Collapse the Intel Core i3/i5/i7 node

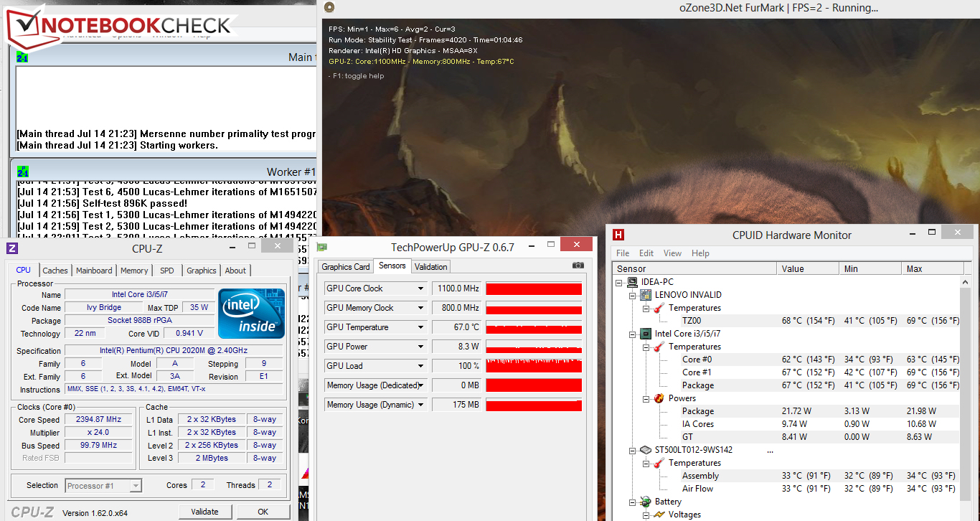[633, 334]
